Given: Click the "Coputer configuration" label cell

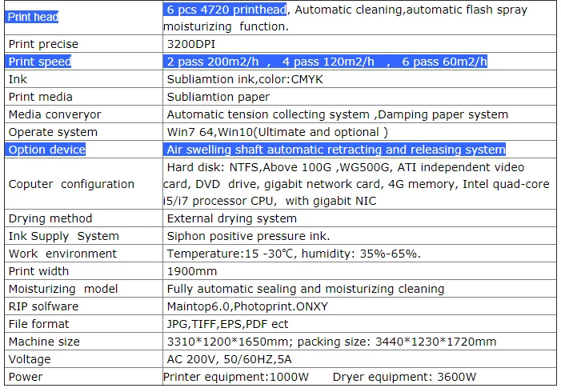Looking at the screenshot, I should (x=71, y=184).
